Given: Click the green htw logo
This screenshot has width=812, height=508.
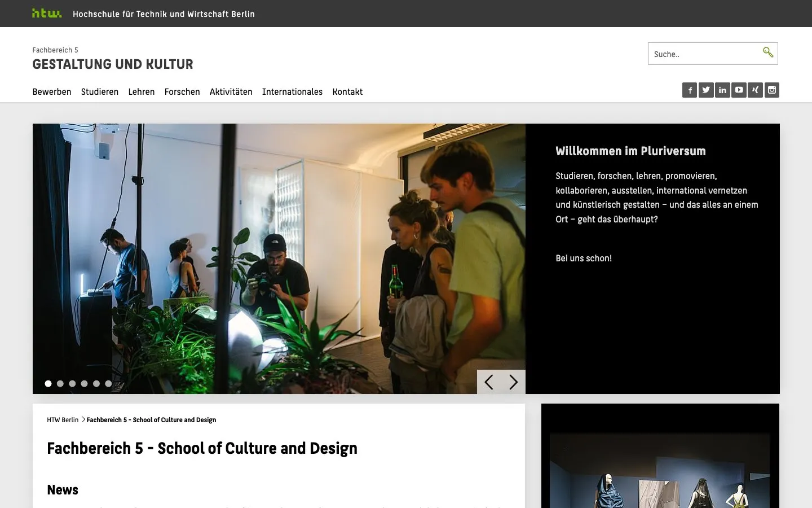Looking at the screenshot, I should coord(47,14).
